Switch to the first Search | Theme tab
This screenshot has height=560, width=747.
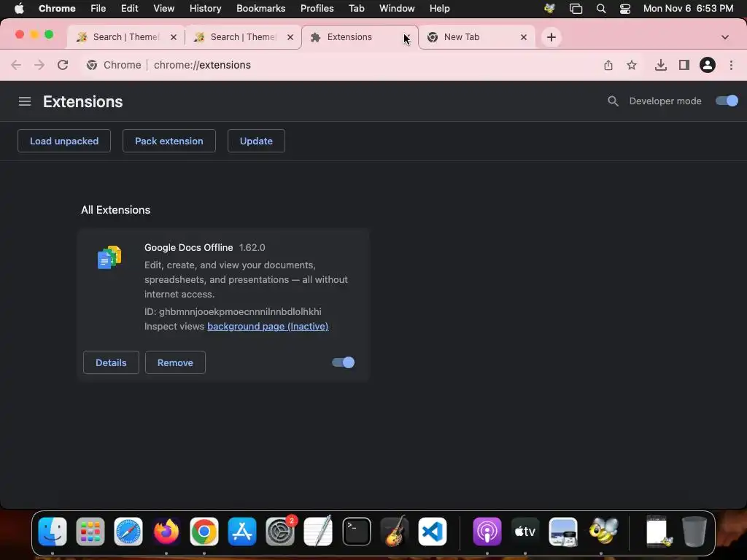click(125, 37)
